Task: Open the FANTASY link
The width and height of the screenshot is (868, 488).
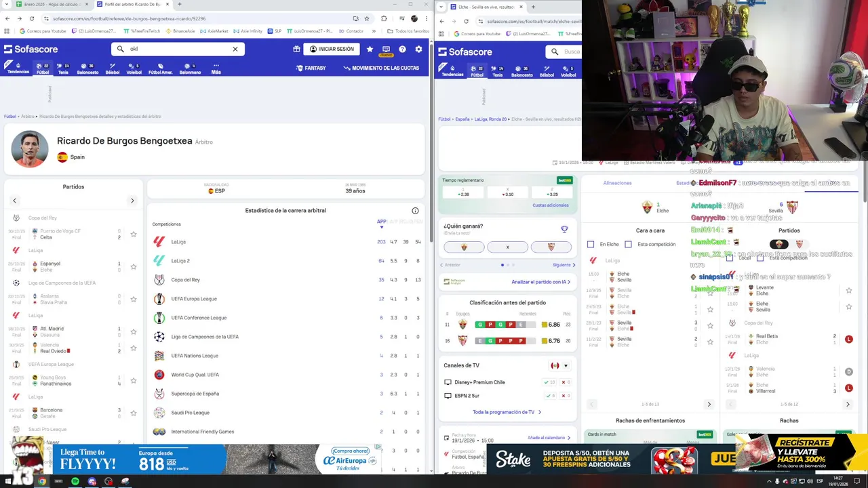Action: (311, 68)
